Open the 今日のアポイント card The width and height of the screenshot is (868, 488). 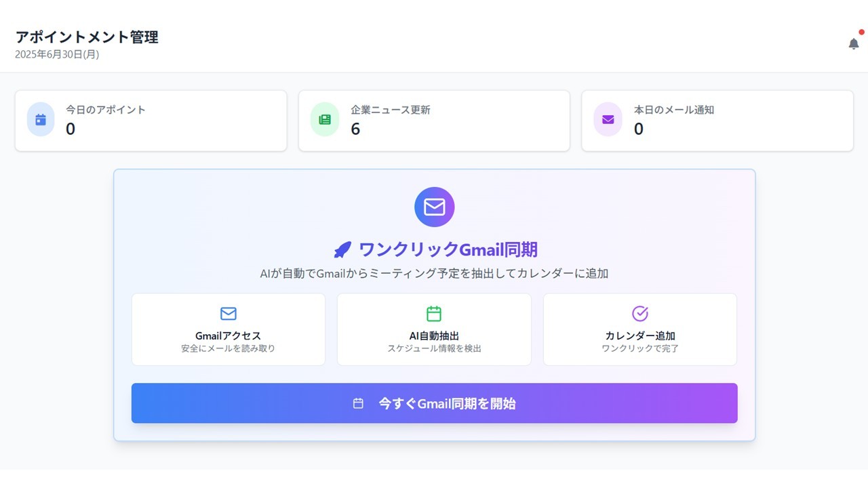(x=151, y=121)
